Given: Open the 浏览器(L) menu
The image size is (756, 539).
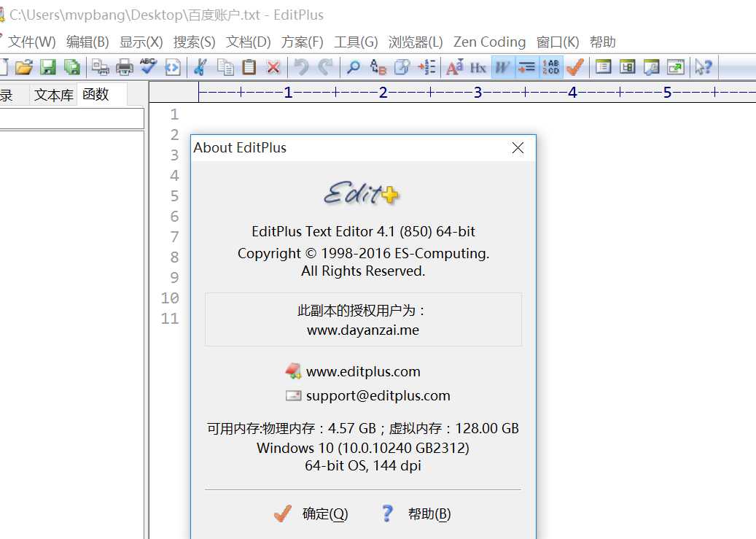Looking at the screenshot, I should click(x=416, y=42).
